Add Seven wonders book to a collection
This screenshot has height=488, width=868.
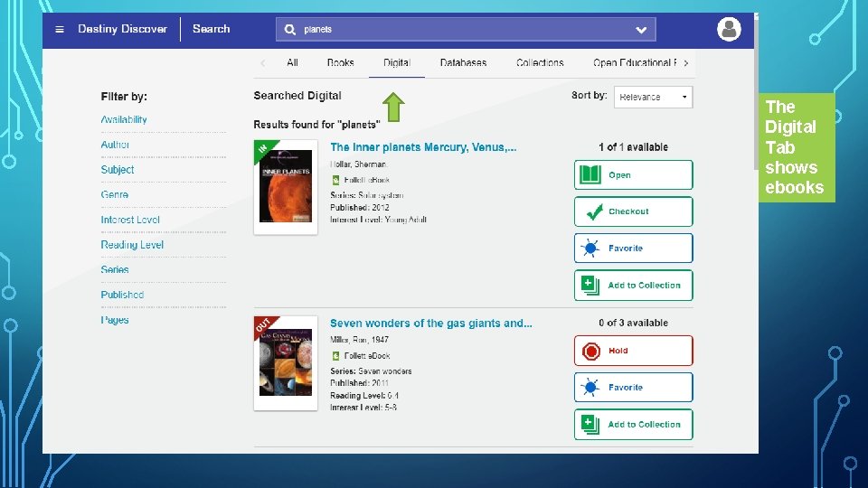click(x=633, y=425)
